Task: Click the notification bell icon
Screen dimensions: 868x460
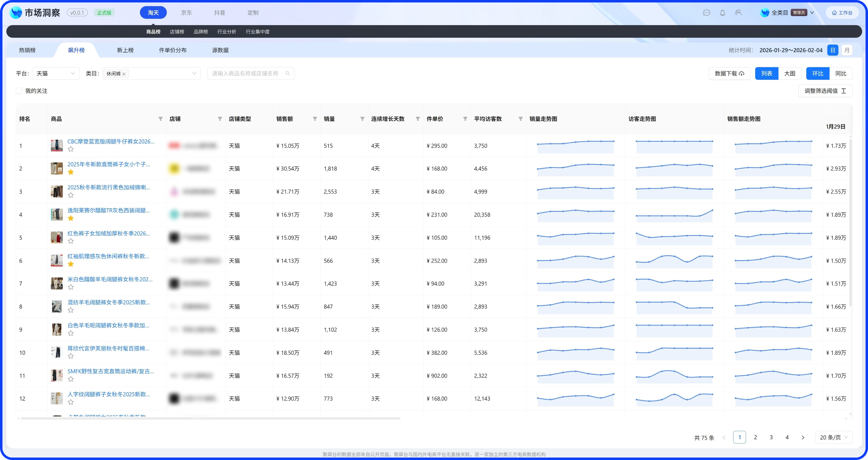Action: pos(722,13)
